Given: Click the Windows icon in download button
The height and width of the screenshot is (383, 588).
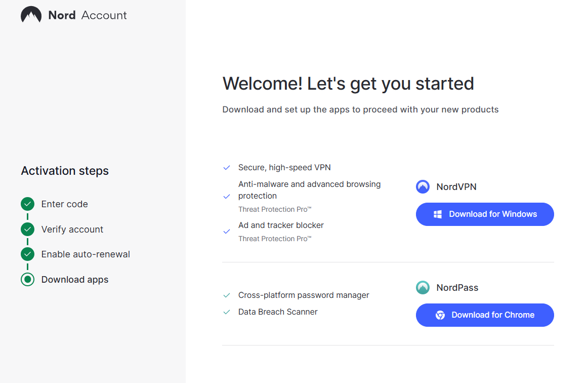Looking at the screenshot, I should (x=438, y=214).
